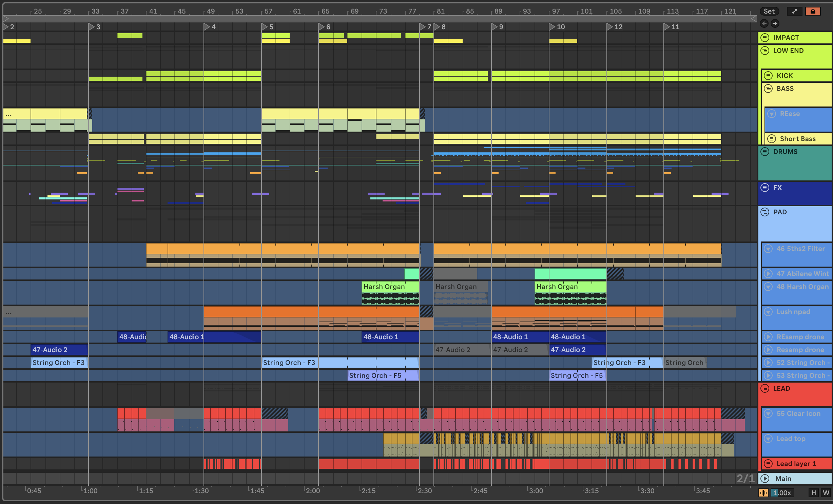Toggle the W width-optimize button

(x=826, y=493)
